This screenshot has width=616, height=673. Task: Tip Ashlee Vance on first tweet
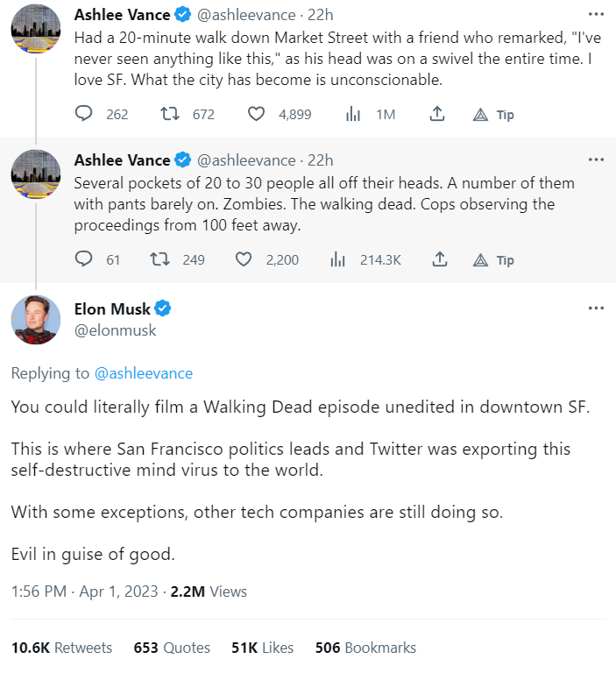[x=493, y=114]
